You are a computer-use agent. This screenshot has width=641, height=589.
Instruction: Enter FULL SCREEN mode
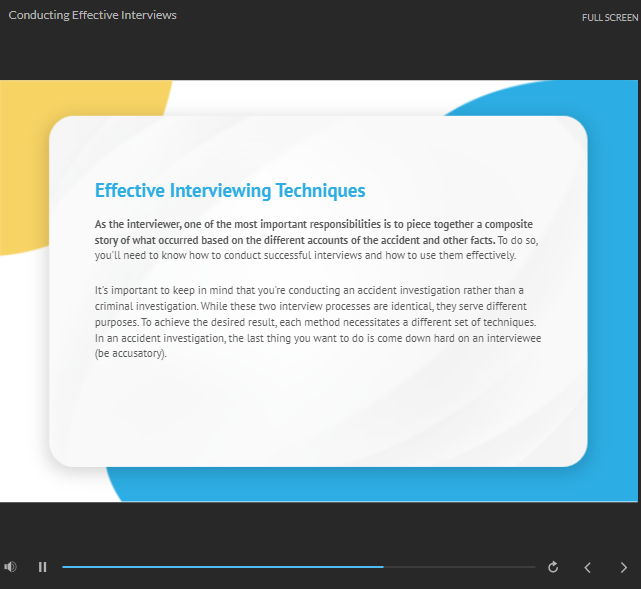point(610,18)
